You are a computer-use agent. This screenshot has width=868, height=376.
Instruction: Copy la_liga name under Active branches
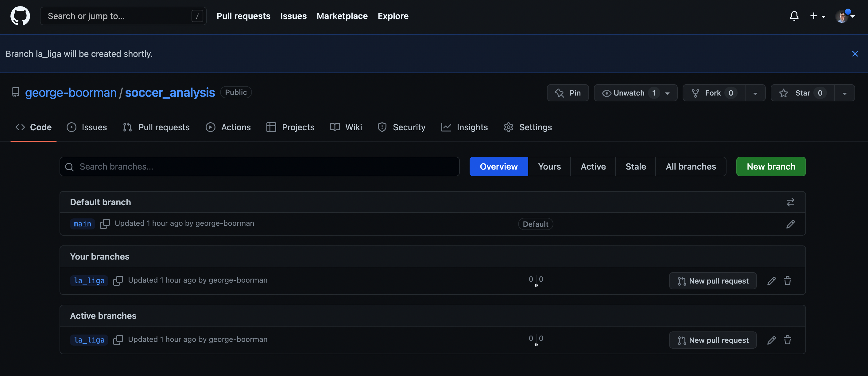[118, 339]
